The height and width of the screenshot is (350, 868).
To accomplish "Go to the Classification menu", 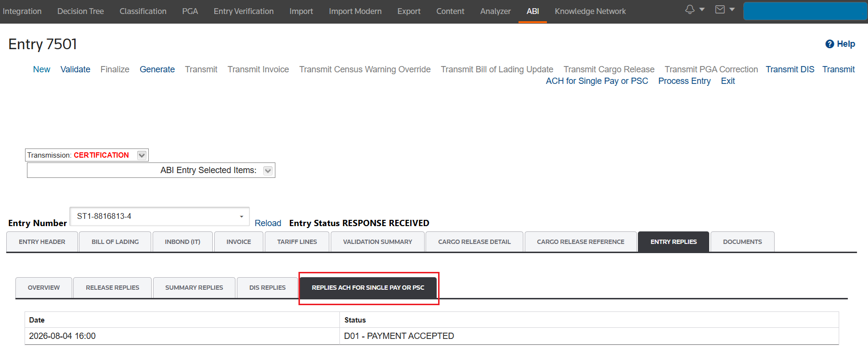I will tap(143, 11).
